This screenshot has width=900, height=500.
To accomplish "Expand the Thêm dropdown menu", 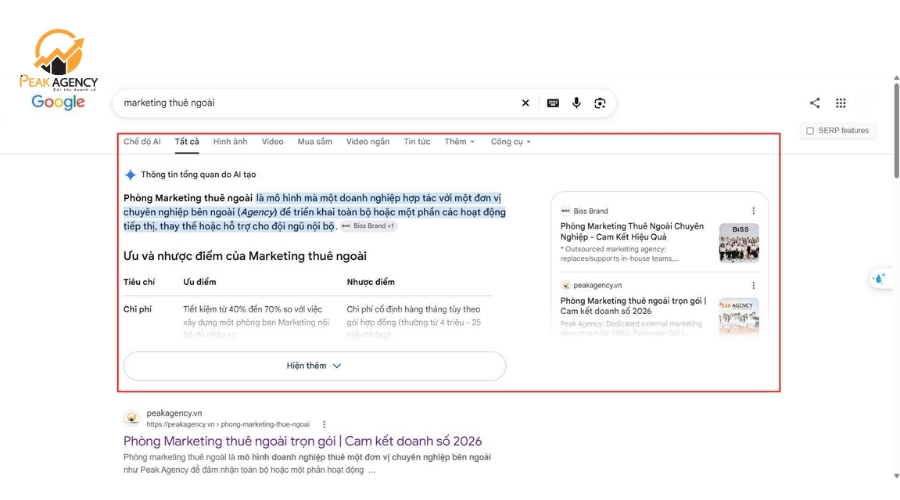I will [x=459, y=141].
